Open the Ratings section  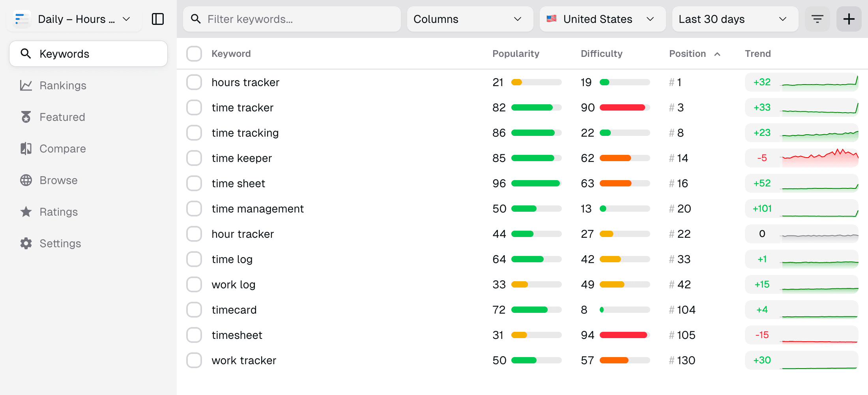pyautogui.click(x=58, y=212)
